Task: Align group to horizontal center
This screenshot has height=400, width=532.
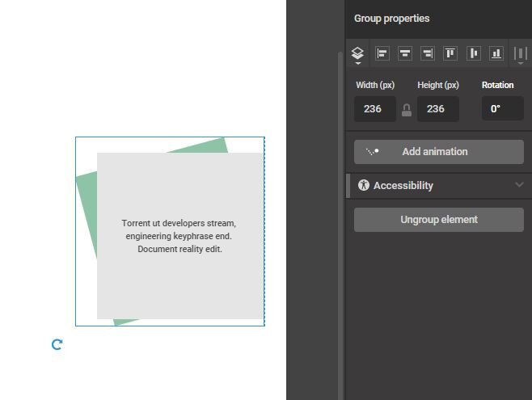Action: click(405, 54)
